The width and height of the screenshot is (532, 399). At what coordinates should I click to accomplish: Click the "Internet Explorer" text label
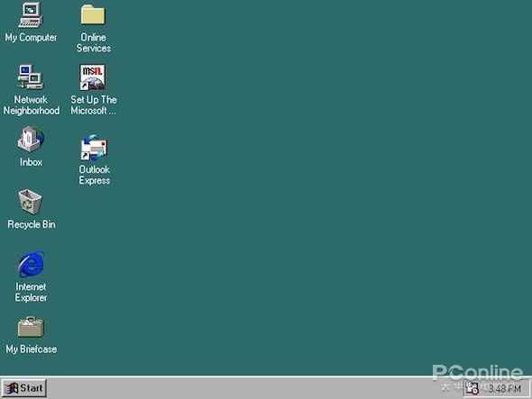coord(31,292)
